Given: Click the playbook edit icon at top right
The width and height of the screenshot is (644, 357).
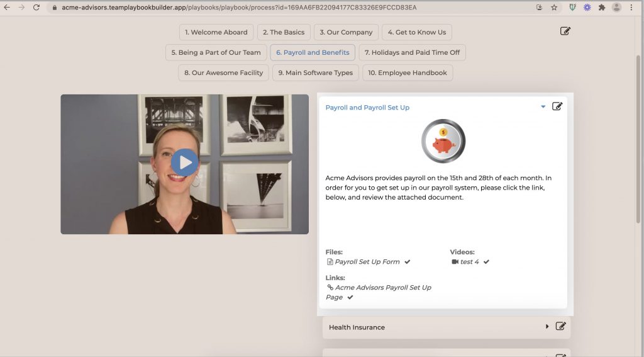Looking at the screenshot, I should point(565,31).
